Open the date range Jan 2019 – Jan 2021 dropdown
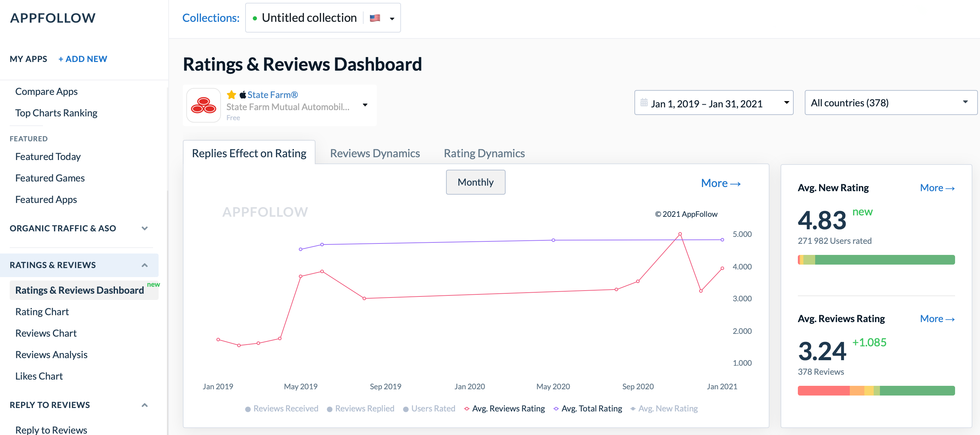This screenshot has width=980, height=435. pyautogui.click(x=714, y=103)
